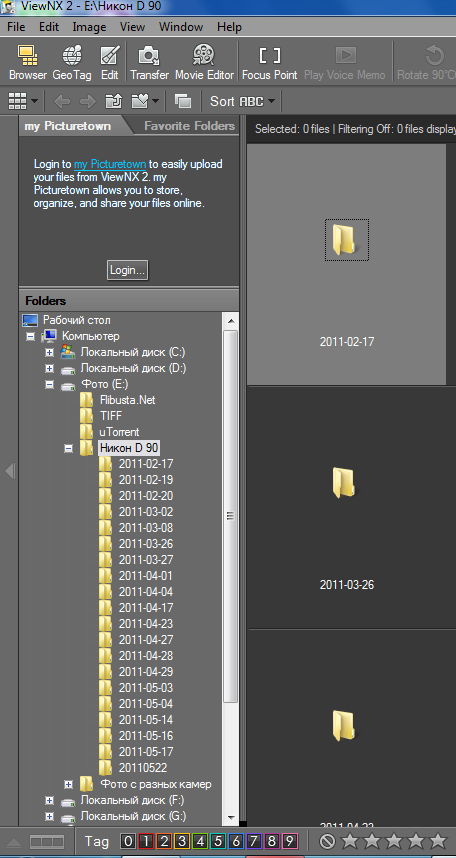This screenshot has width=456, height=858.
Task: Select the 2011-04-17 folder in tree
Action: click(146, 607)
